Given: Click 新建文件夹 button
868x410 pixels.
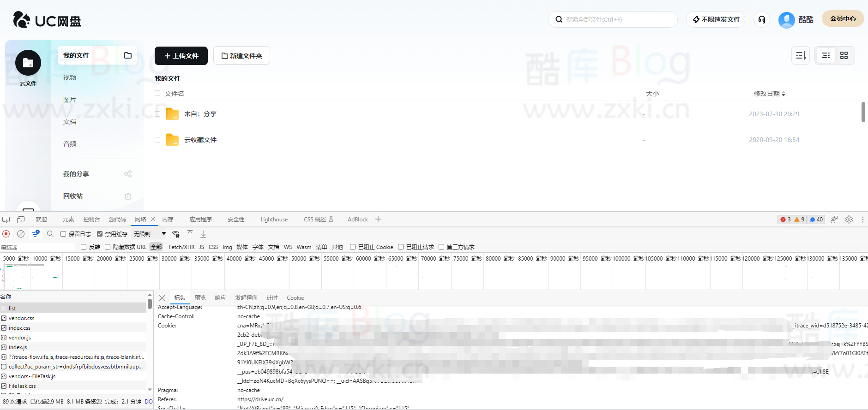Looking at the screenshot, I should tap(241, 56).
